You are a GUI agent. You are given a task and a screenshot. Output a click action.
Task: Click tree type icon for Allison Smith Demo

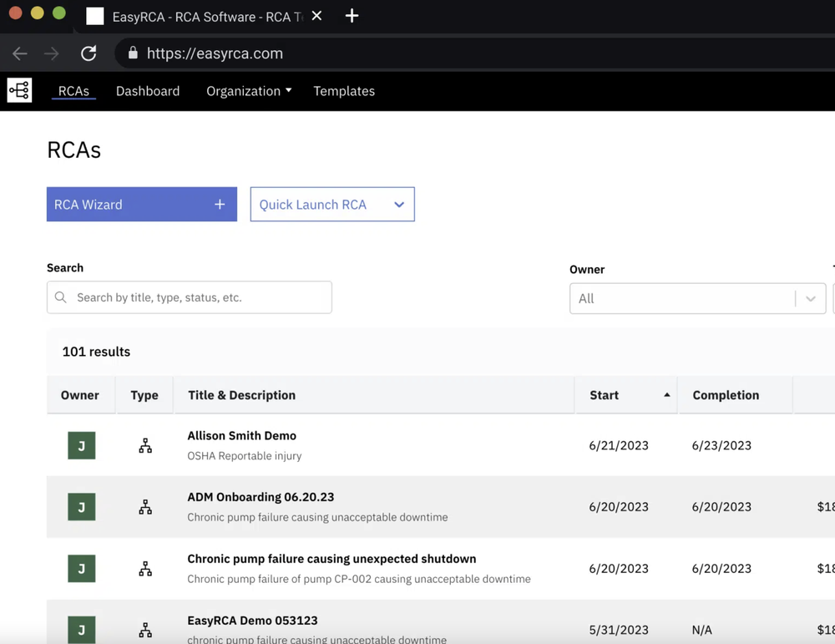[x=145, y=446]
